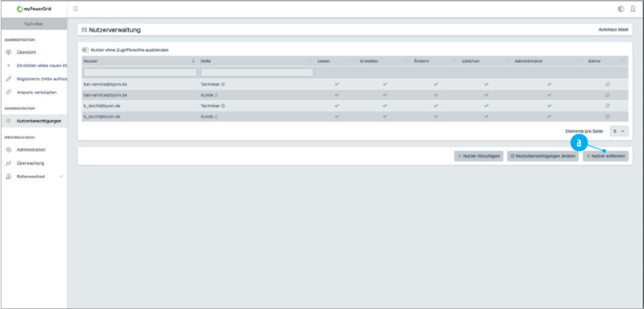This screenshot has height=309, width=644.
Task: Click the myPowerGrid logo
Action: point(34,9)
